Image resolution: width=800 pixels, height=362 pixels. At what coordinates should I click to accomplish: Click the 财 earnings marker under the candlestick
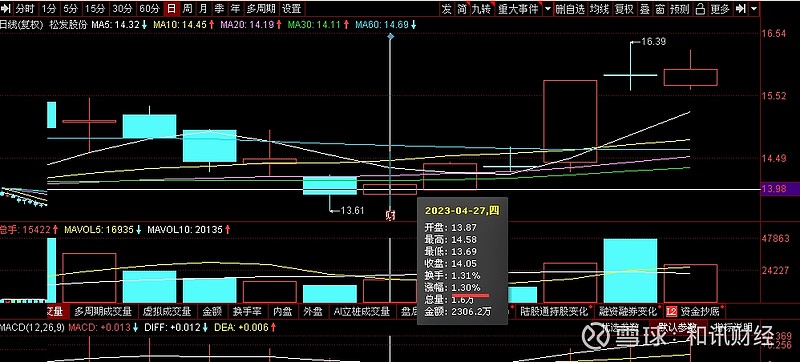point(391,215)
